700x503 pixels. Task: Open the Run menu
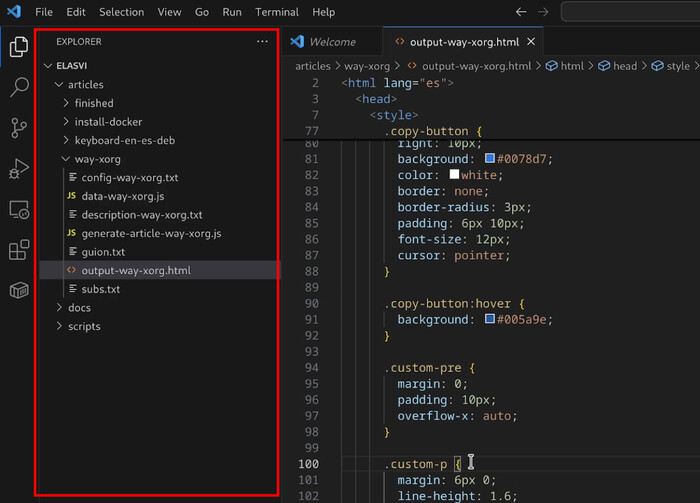tap(232, 12)
